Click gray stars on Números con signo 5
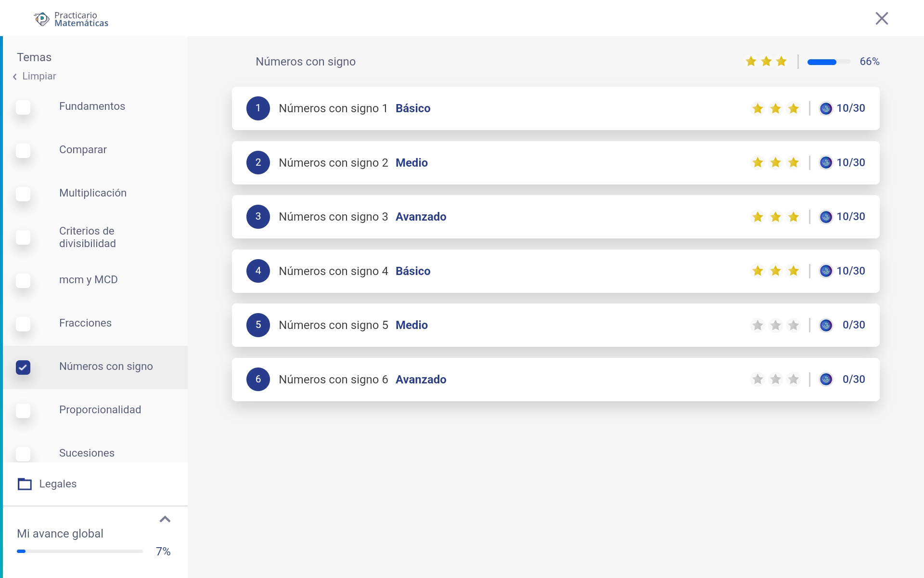 (775, 325)
